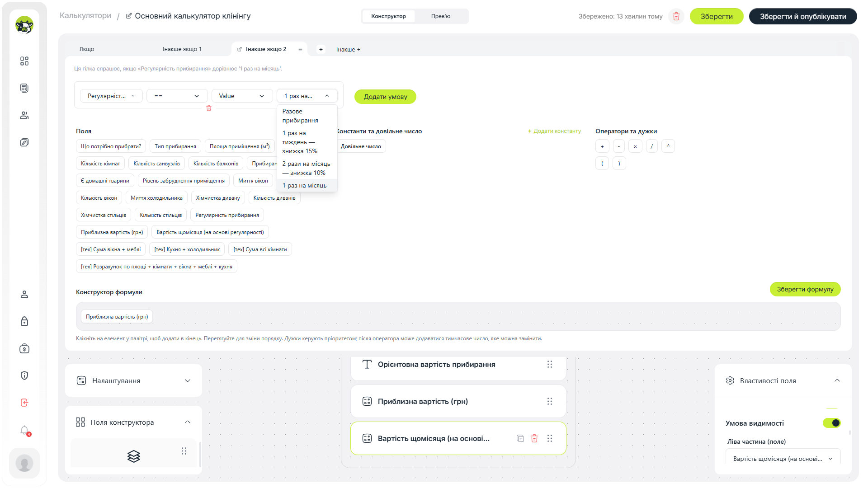The image size is (868, 488).
Task: Toggle the 'Умова видимості' switch
Action: click(x=831, y=423)
